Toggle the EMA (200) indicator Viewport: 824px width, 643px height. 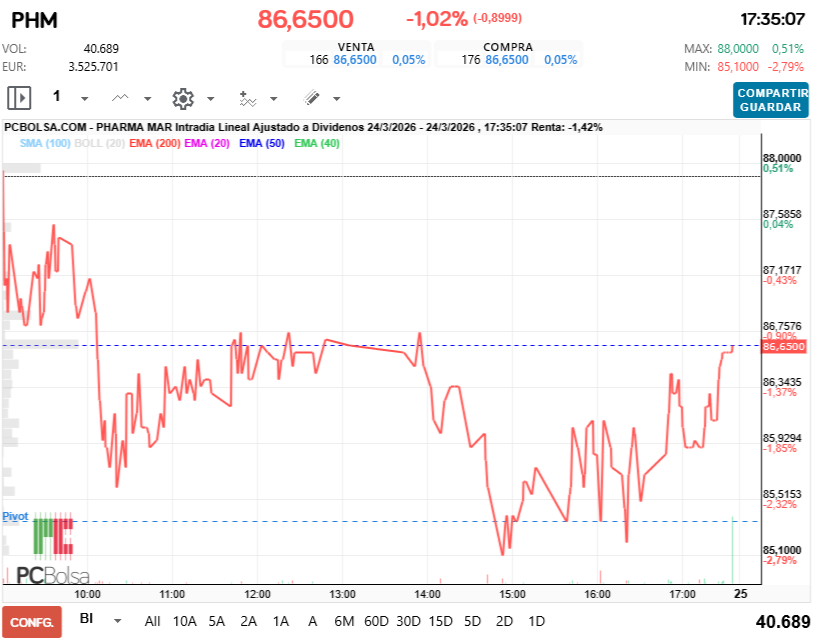point(154,143)
